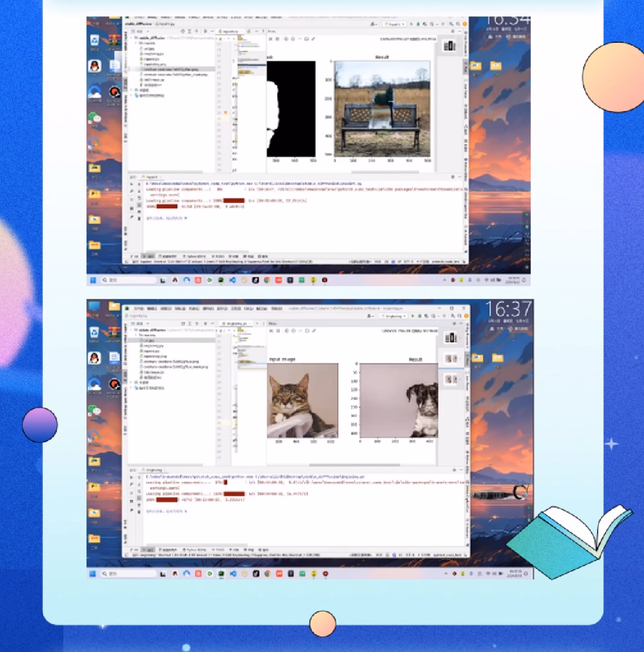This screenshot has height=652, width=644.
Task: Collapse stable_diffusion root folder in bench-window tree
Action: coord(132,38)
